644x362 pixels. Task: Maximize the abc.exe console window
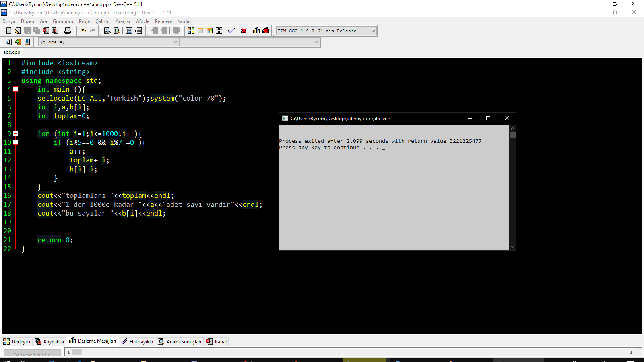coord(488,118)
